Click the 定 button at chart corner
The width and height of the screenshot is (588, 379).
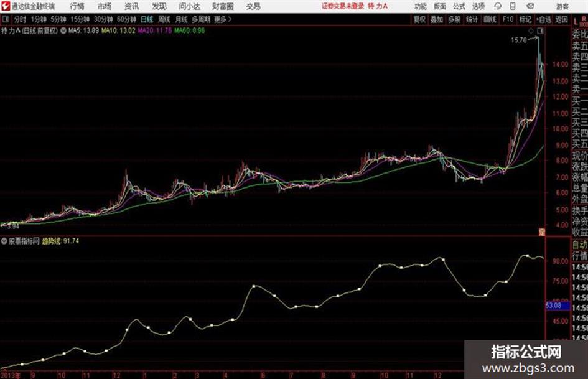coord(541,232)
